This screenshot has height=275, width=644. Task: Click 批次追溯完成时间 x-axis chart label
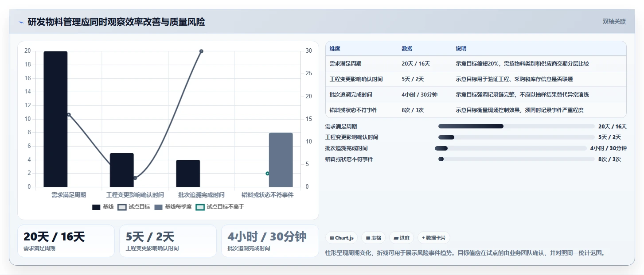point(201,195)
